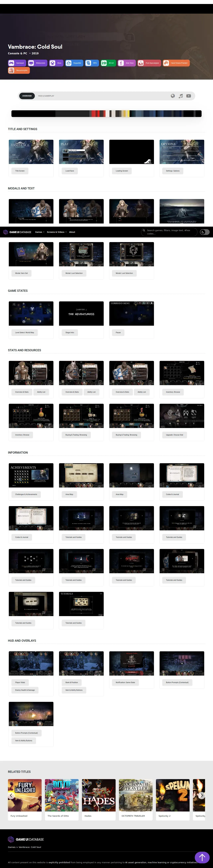Open the globe website icon

point(173,96)
